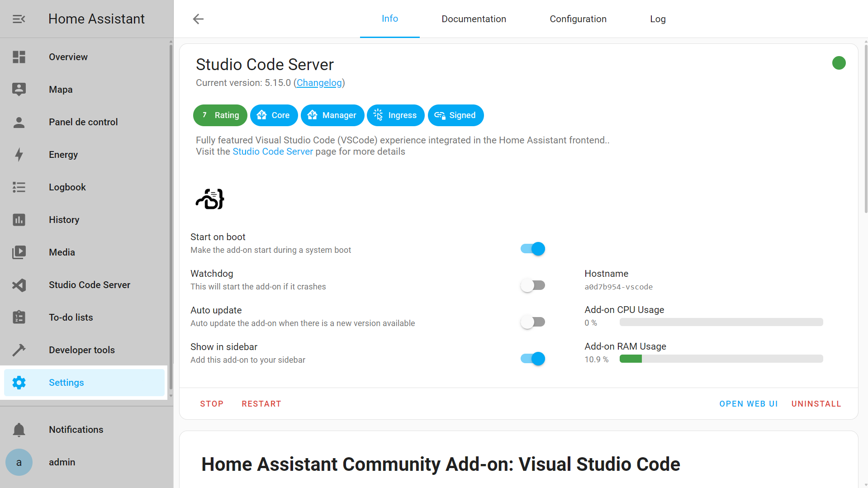Click the Ingress chip
The width and height of the screenshot is (868, 488).
[395, 115]
